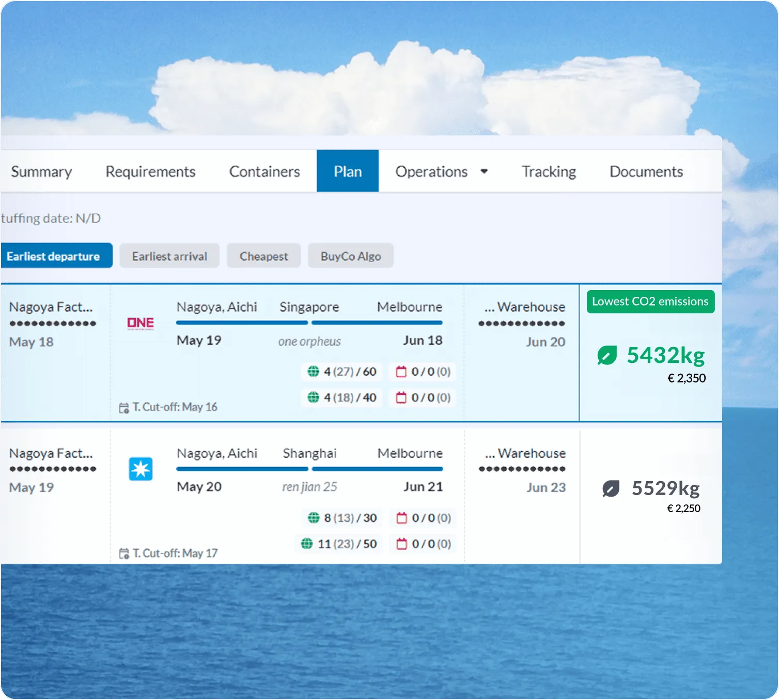Click the calendar icon next to T. Cut-off: May 16
779x700 pixels.
124,408
